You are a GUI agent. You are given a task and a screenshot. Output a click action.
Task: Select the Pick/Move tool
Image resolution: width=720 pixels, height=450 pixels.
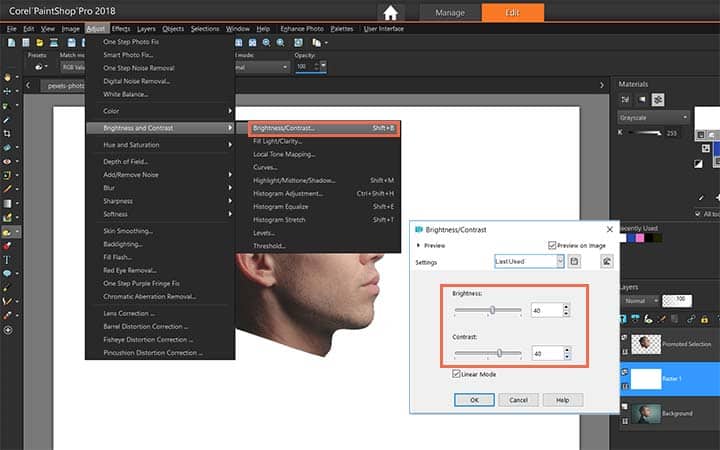(7, 91)
